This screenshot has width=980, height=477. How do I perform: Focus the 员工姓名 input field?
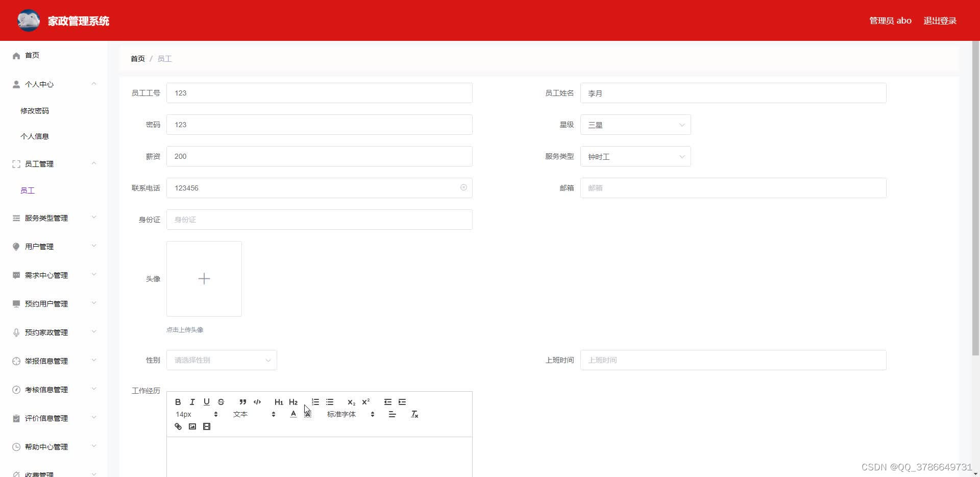(733, 93)
